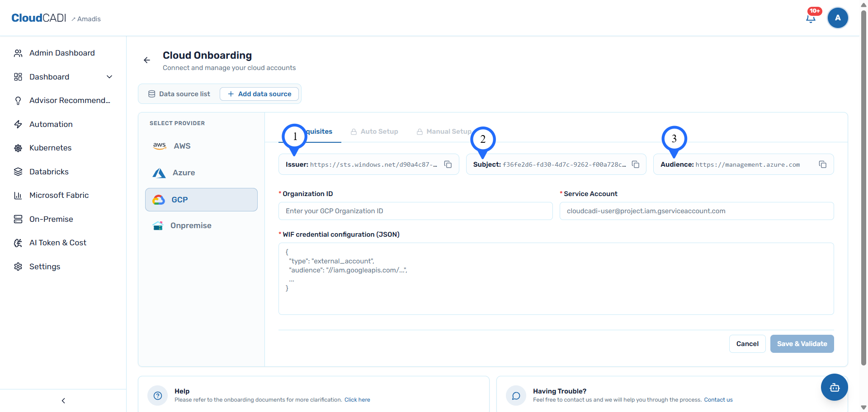This screenshot has height=412, width=868.
Task: Follow the Contact us link
Action: click(718, 400)
